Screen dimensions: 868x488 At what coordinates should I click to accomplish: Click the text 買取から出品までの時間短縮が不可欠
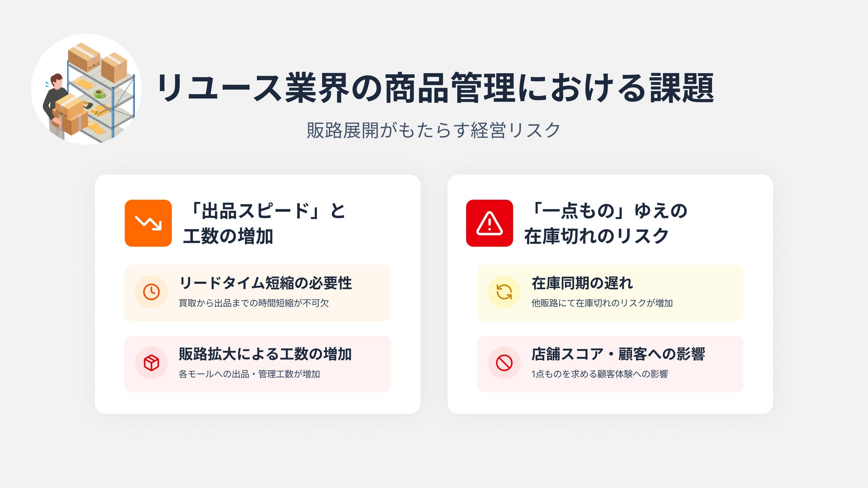coord(254,303)
